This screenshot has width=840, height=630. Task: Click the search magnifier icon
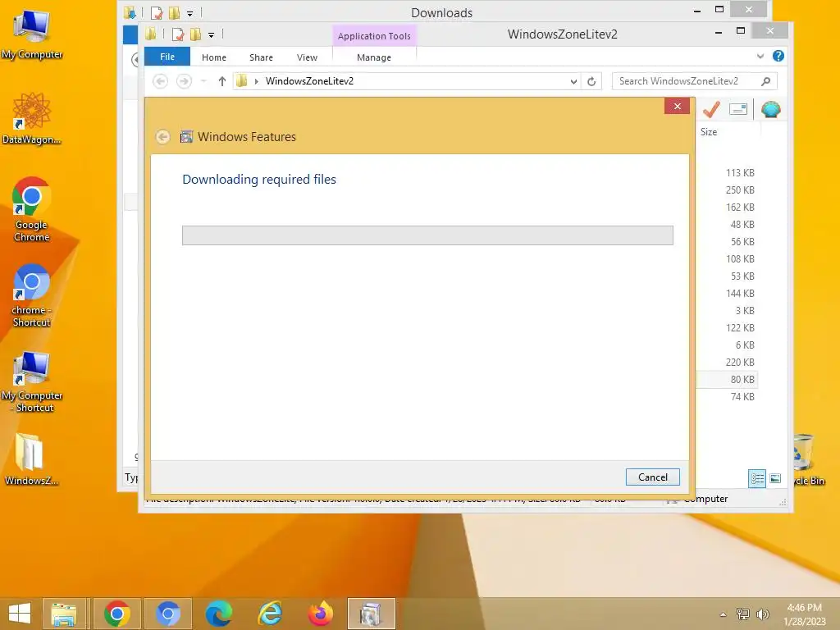tap(766, 81)
